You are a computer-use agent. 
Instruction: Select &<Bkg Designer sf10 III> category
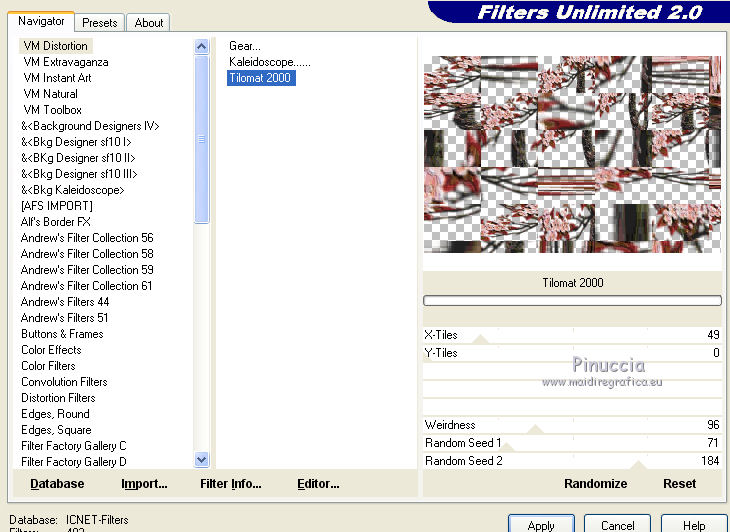(x=79, y=174)
